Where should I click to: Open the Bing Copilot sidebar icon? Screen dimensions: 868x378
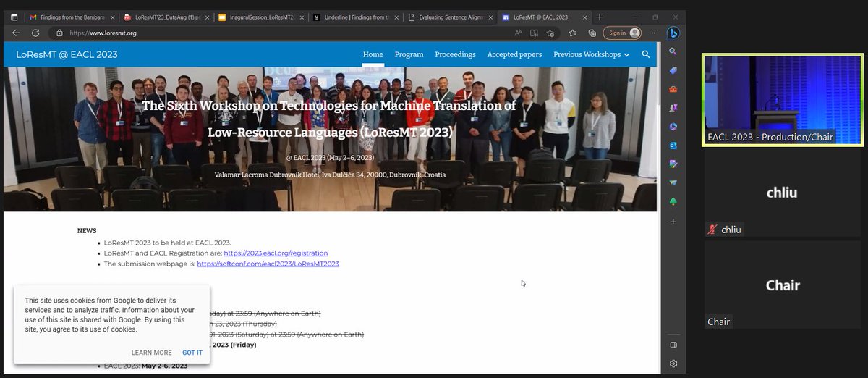673,33
